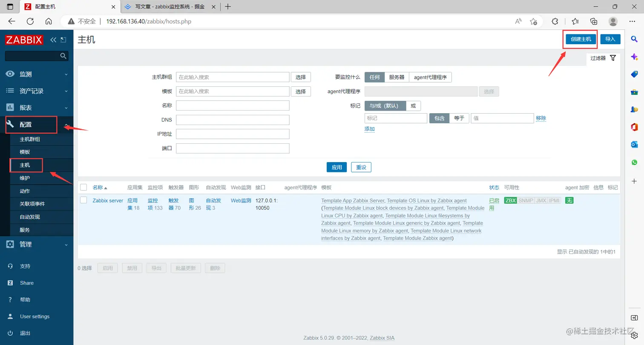The width and height of the screenshot is (644, 345).
Task: Open WhatsApp in Edge sidebar
Action: [634, 162]
